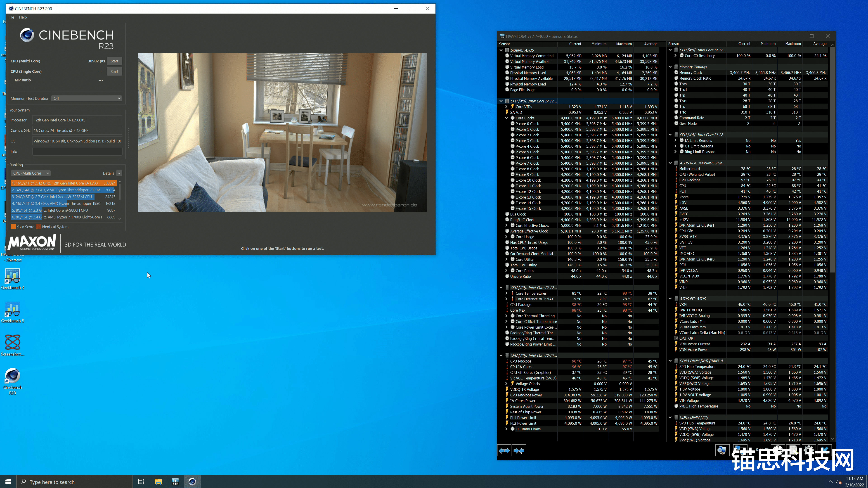The width and height of the screenshot is (868, 488).
Task: Click the collapse columns arrows icon in HWiNFO
Action: (519, 451)
